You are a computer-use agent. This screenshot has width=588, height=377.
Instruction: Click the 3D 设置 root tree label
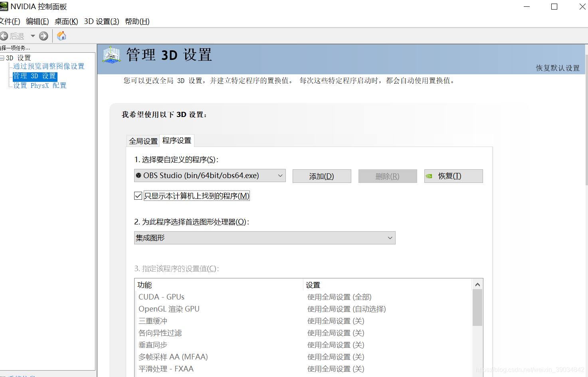click(x=18, y=58)
